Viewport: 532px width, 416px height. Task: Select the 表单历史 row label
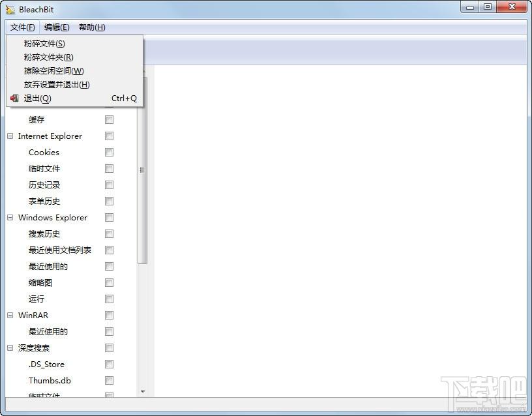click(x=44, y=201)
